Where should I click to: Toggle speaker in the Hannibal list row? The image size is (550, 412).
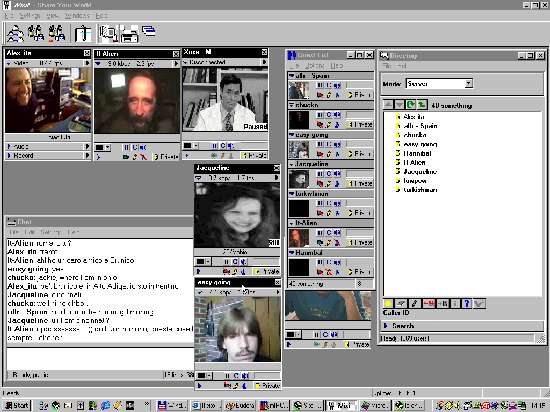337,262
